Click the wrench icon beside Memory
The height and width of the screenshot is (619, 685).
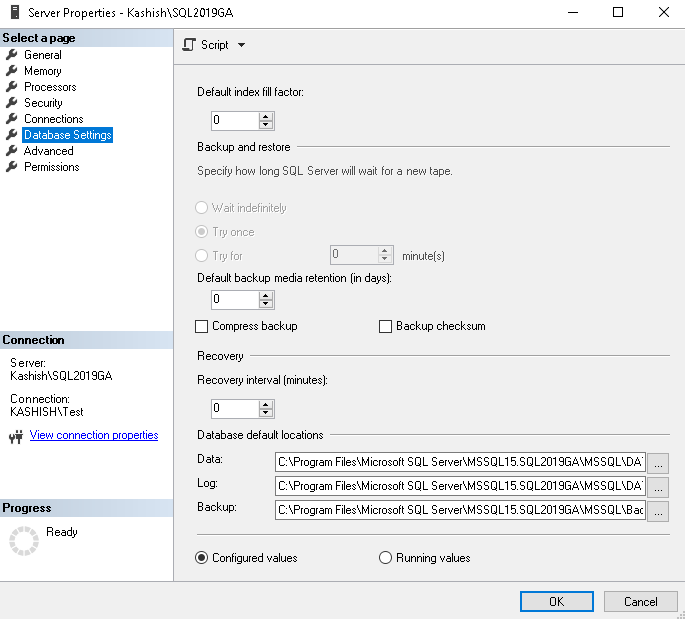[x=12, y=71]
